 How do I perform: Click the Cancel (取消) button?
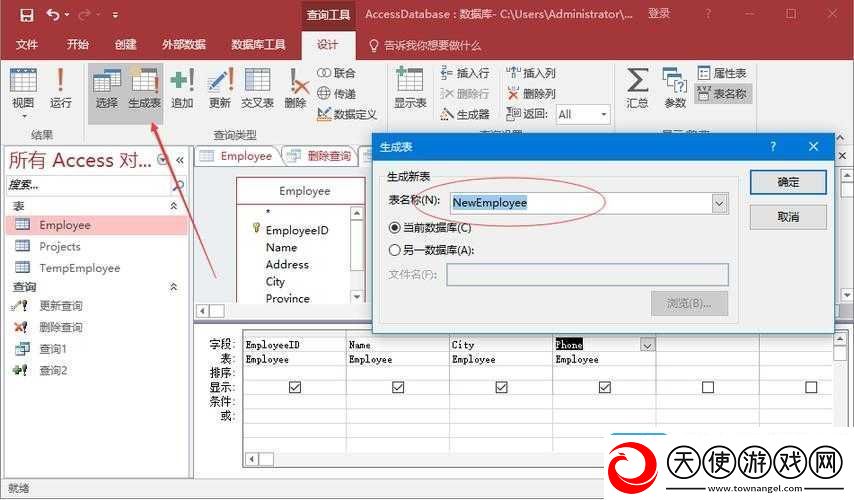click(x=788, y=217)
